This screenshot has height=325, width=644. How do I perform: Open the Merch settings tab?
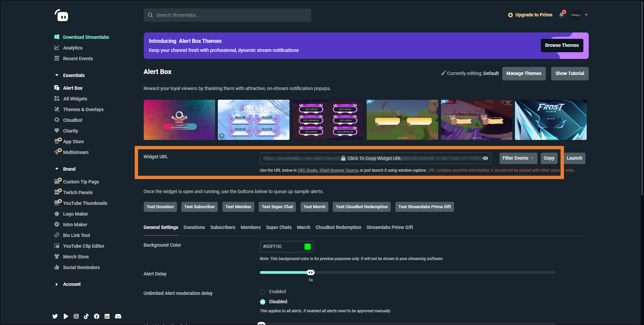click(304, 227)
